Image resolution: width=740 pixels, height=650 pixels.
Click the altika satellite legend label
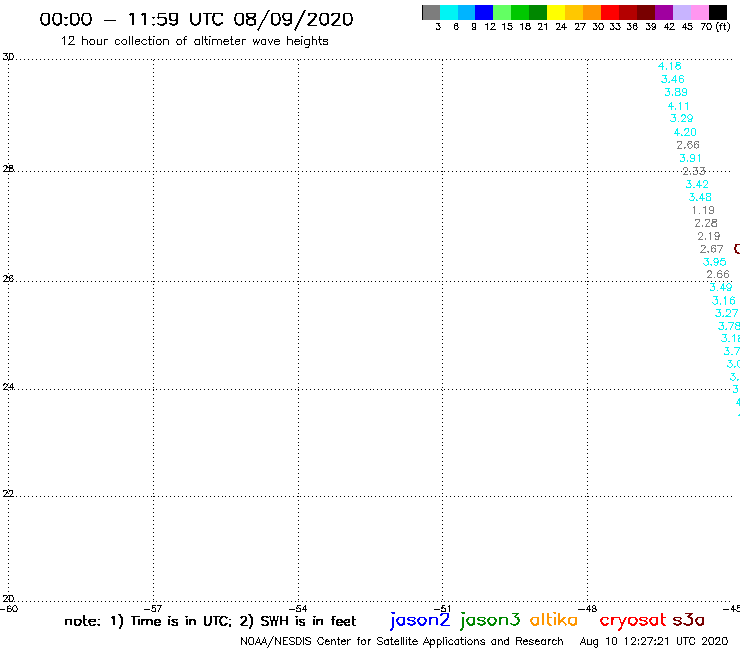(x=554, y=620)
